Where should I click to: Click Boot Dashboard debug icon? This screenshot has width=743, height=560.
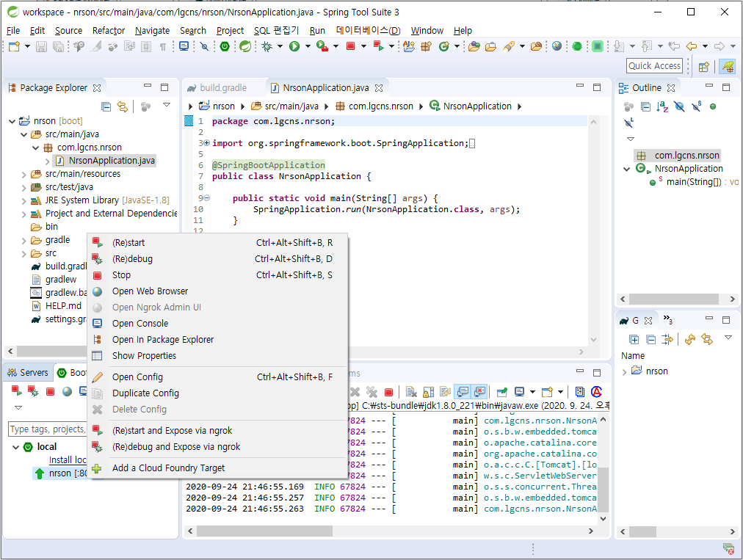point(33,391)
